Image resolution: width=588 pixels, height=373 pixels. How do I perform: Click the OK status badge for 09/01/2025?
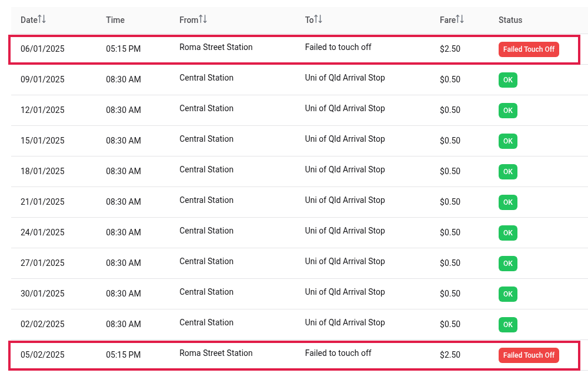coord(508,80)
